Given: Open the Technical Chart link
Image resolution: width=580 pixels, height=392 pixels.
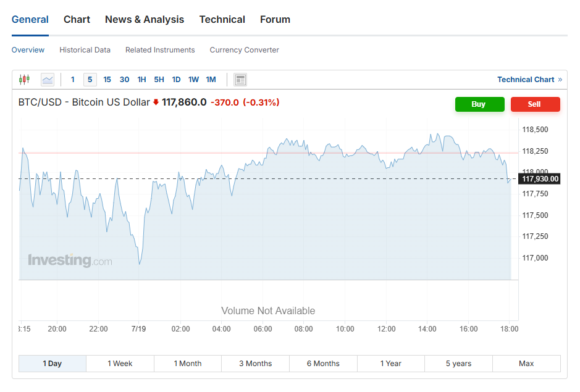Looking at the screenshot, I should pyautogui.click(x=530, y=80).
